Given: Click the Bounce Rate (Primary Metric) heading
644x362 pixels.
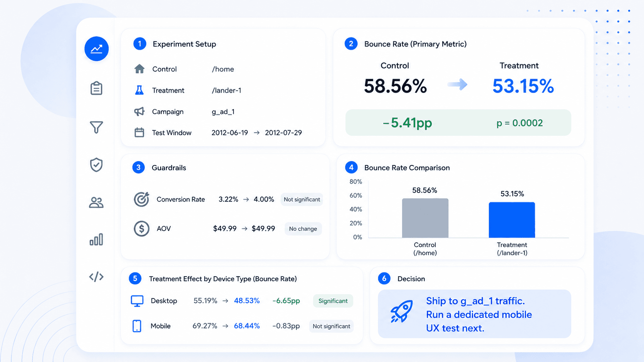Looking at the screenshot, I should [x=415, y=44].
